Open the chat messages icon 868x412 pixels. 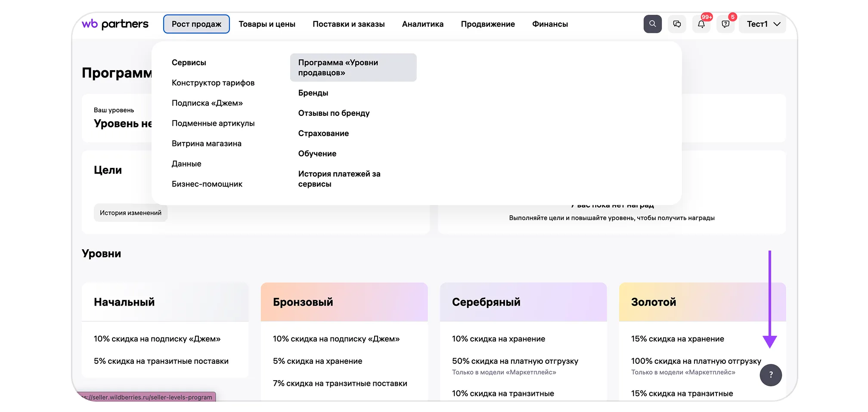[x=677, y=24]
